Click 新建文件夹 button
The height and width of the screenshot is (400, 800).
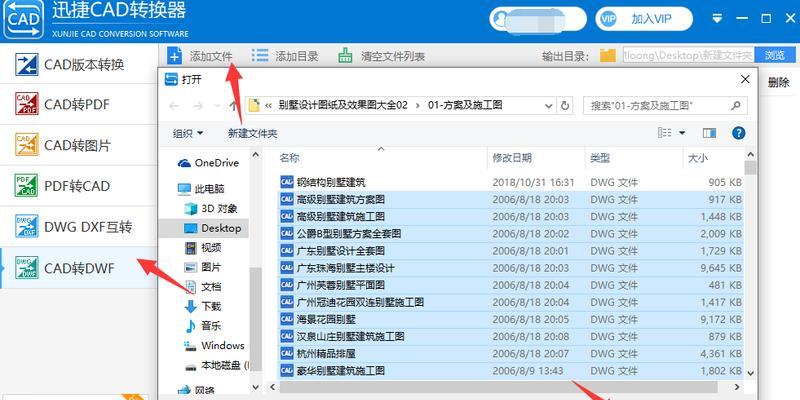coord(253,134)
